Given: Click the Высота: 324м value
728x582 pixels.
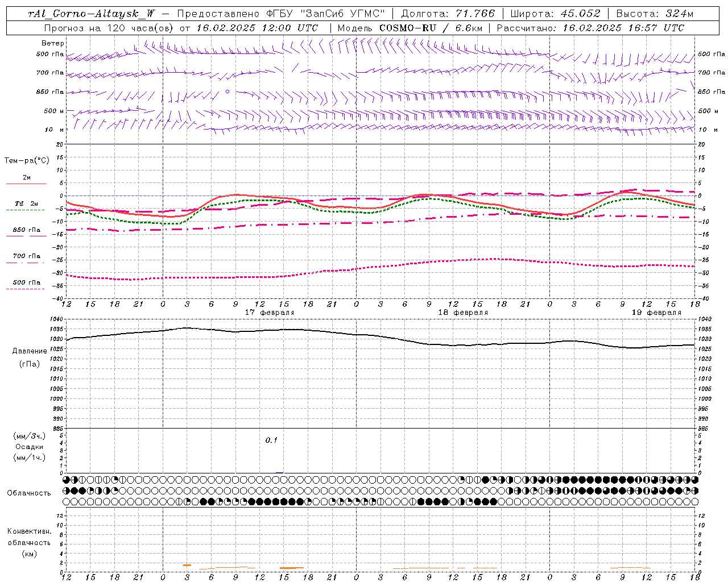Looking at the screenshot, I should (655, 14).
